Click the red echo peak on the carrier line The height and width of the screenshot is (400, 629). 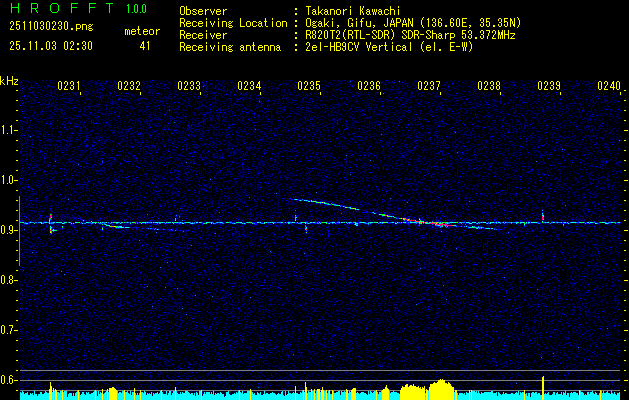click(438, 224)
